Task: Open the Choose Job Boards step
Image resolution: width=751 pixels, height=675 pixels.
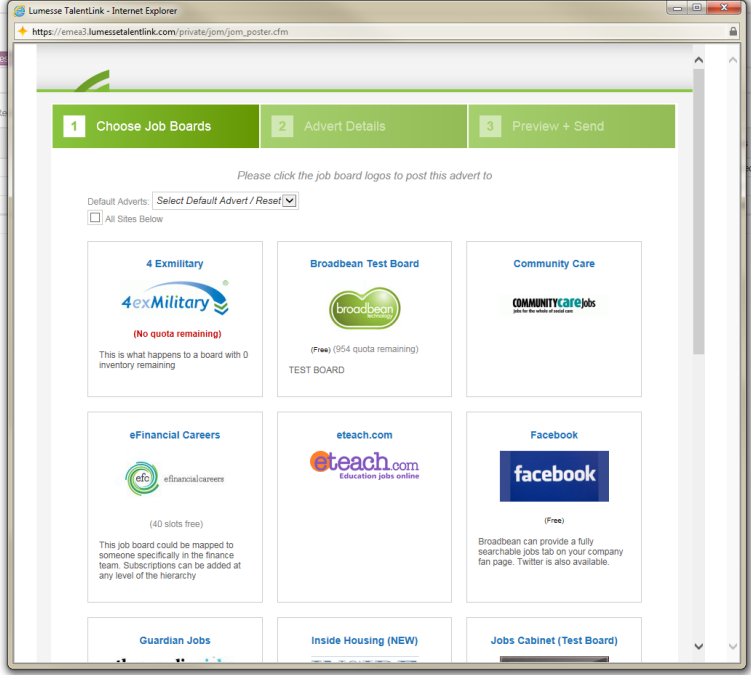Action: [x=156, y=126]
